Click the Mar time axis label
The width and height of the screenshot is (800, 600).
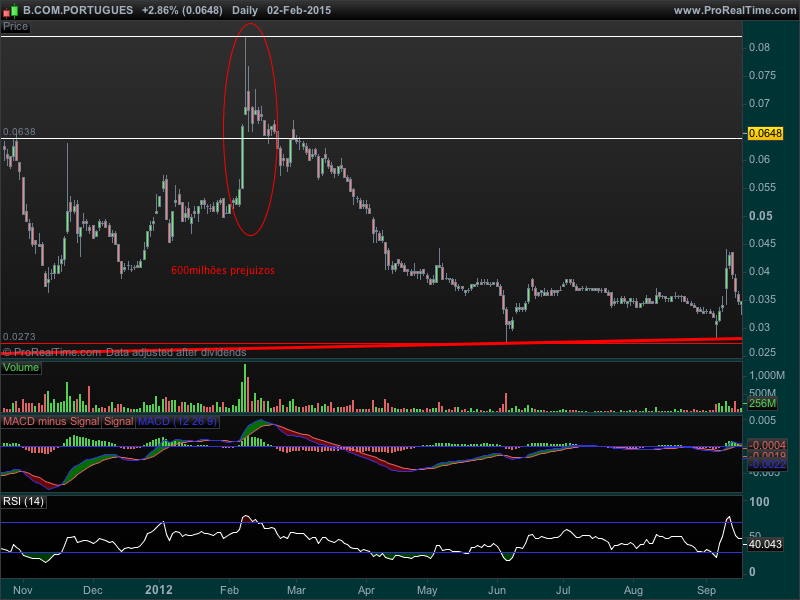[x=296, y=590]
